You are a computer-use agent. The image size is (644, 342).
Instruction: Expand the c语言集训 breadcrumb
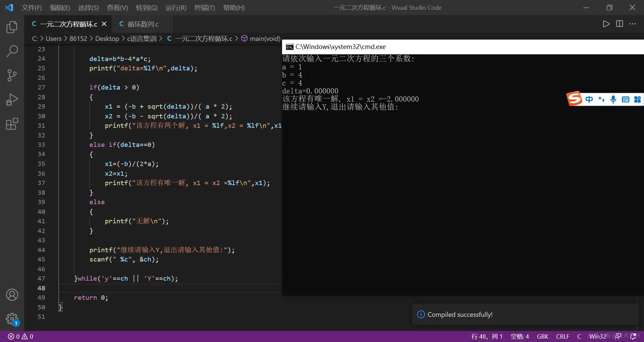(142, 39)
